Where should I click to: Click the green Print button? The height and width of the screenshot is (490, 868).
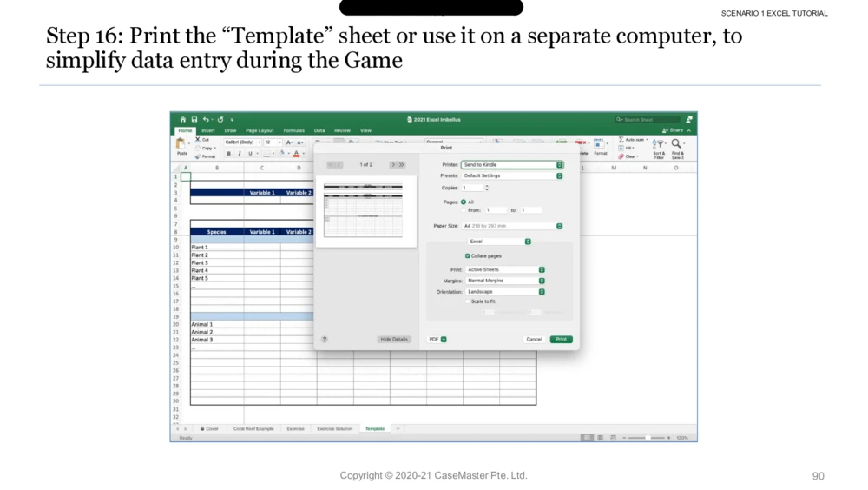tap(561, 340)
